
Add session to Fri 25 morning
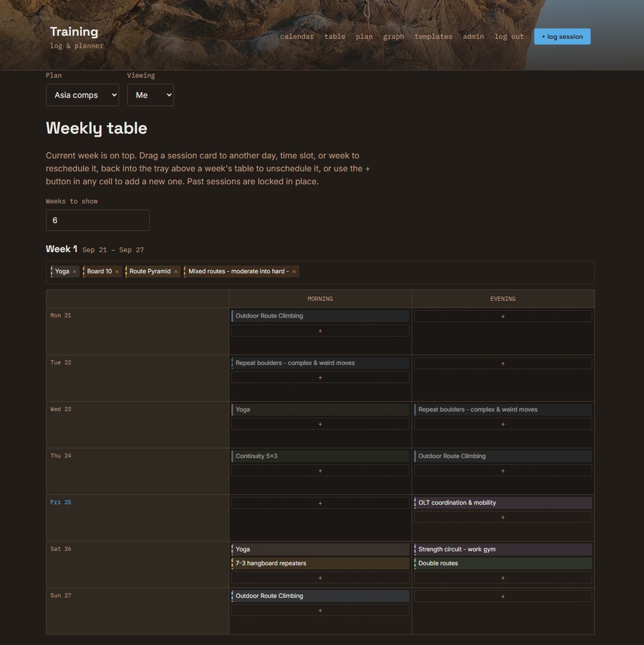(x=320, y=503)
